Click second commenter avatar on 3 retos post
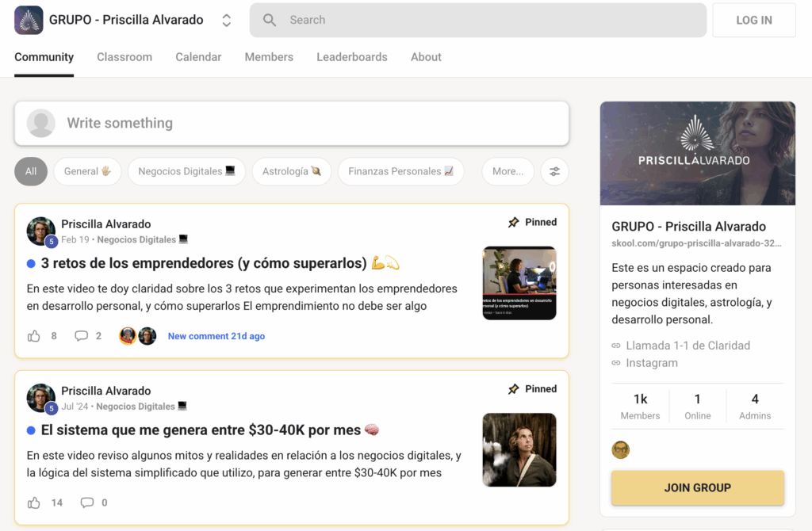The width and height of the screenshot is (812, 531). pyautogui.click(x=147, y=336)
